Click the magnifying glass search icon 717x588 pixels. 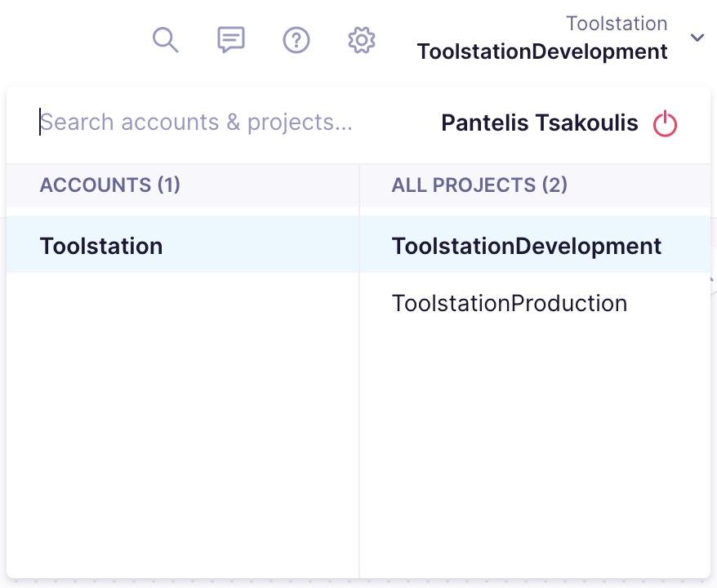point(166,39)
